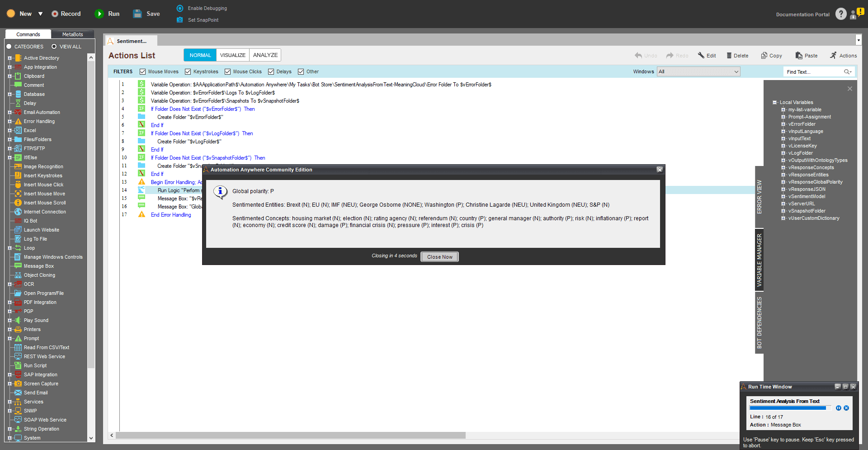Click the green Run icon
868x450 pixels.
click(x=99, y=14)
